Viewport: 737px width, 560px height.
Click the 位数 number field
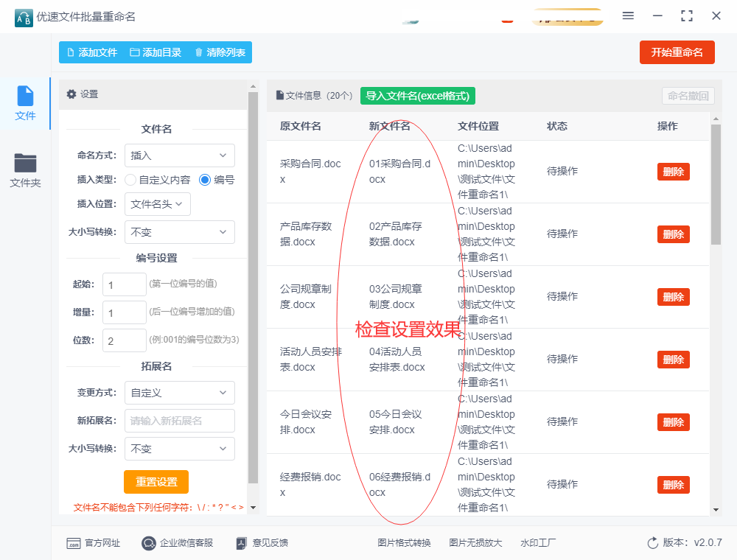125,340
